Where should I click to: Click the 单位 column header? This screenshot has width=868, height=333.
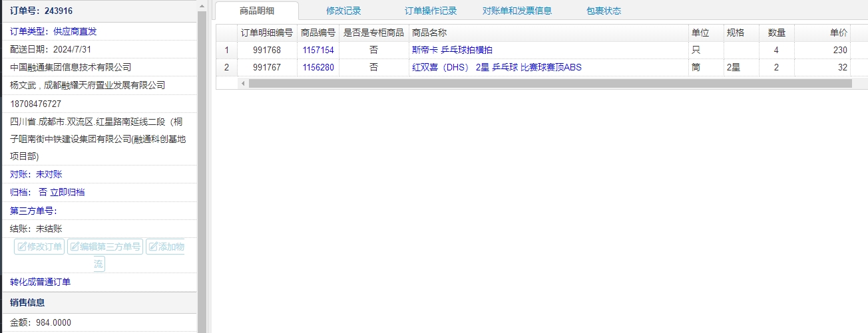(x=706, y=33)
